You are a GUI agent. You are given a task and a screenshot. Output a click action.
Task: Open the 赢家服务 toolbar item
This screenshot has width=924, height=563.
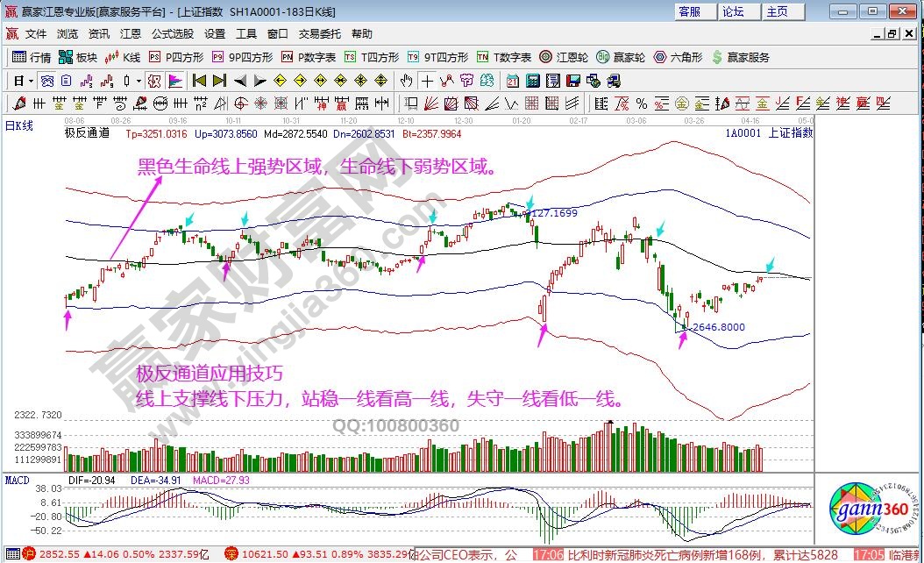[741, 57]
